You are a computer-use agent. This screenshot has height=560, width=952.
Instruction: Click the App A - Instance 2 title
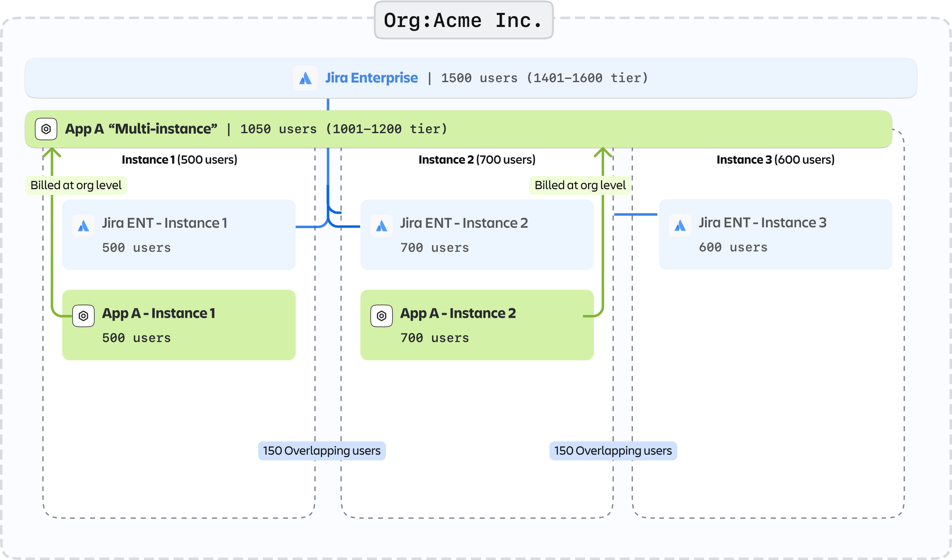(x=458, y=313)
